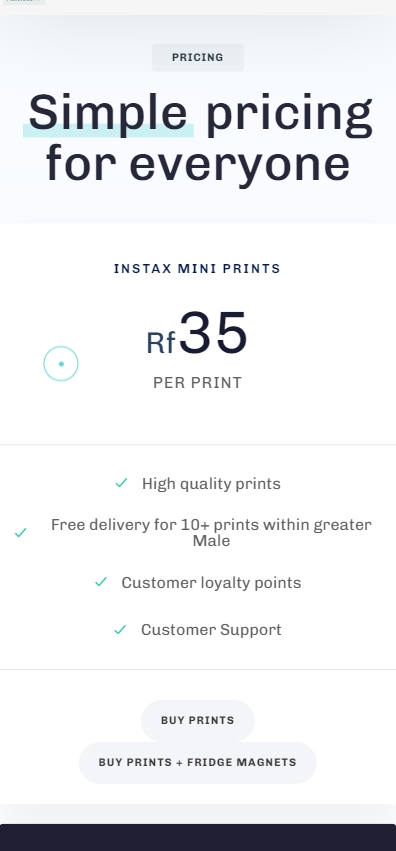Image resolution: width=396 pixels, height=851 pixels.
Task: Click the 'for everyone' heading line
Action: (198, 164)
